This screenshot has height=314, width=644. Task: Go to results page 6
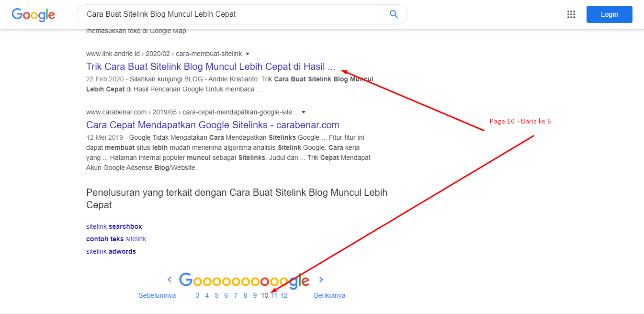point(226,295)
